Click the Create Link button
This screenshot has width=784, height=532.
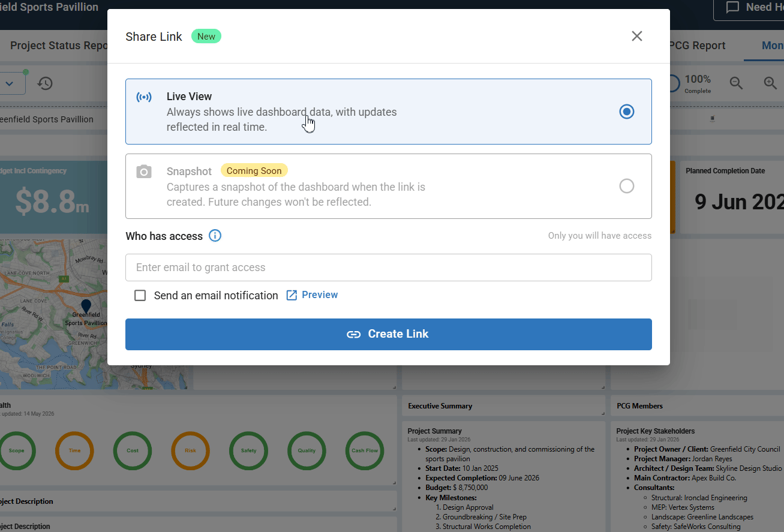pyautogui.click(x=389, y=334)
